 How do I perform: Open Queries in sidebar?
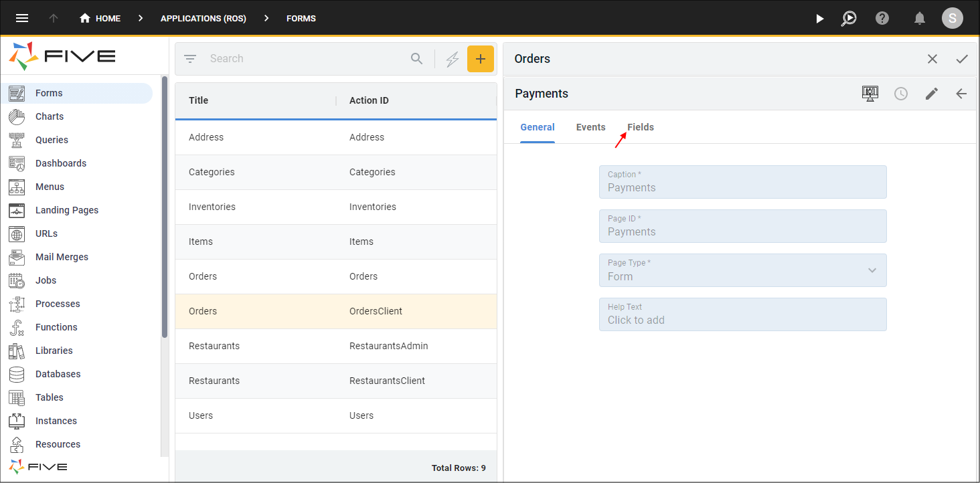[x=52, y=140]
